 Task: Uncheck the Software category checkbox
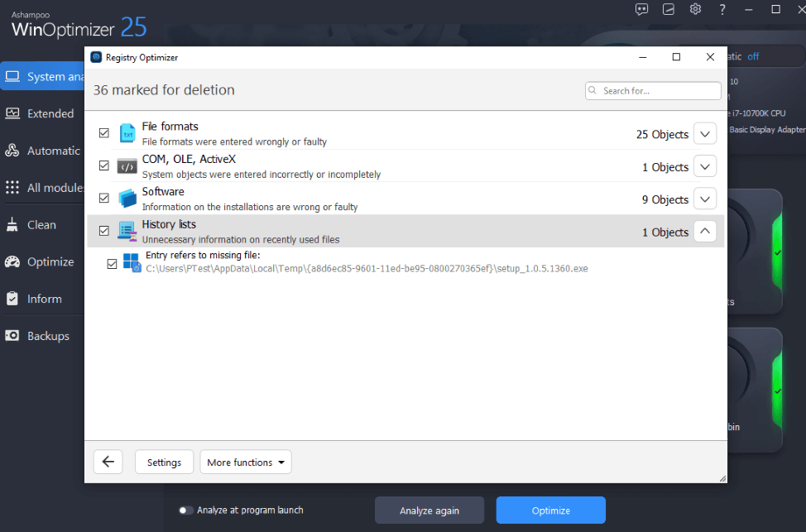pos(103,199)
